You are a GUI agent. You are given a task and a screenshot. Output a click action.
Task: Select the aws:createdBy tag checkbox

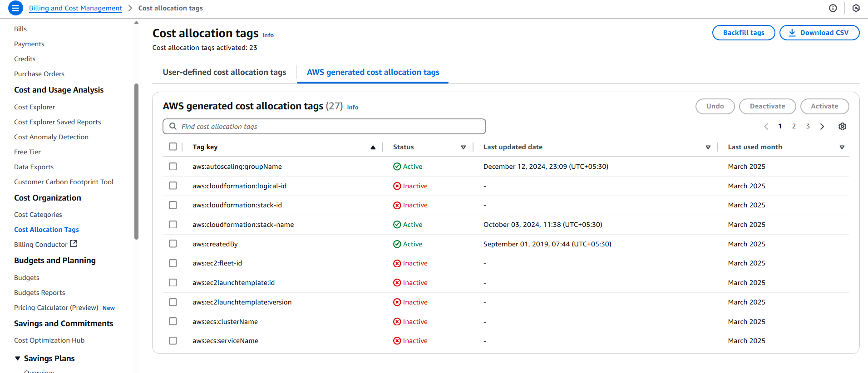pos(173,244)
